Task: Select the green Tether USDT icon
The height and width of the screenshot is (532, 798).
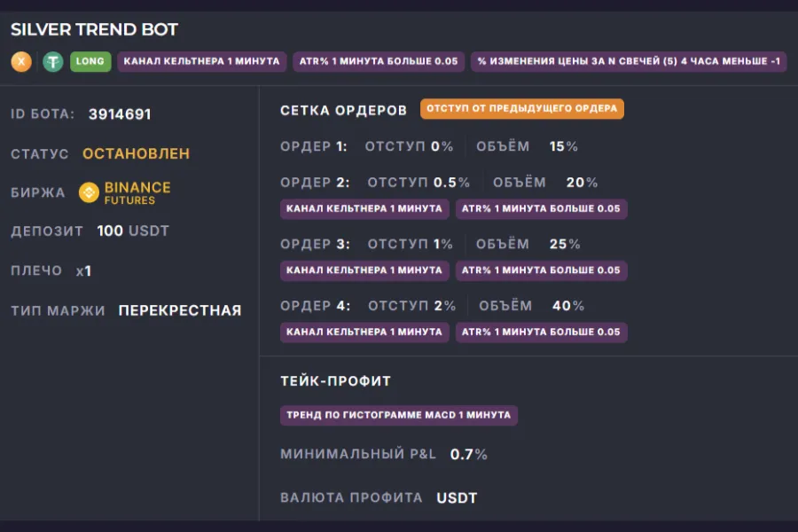Action: pyautogui.click(x=51, y=62)
